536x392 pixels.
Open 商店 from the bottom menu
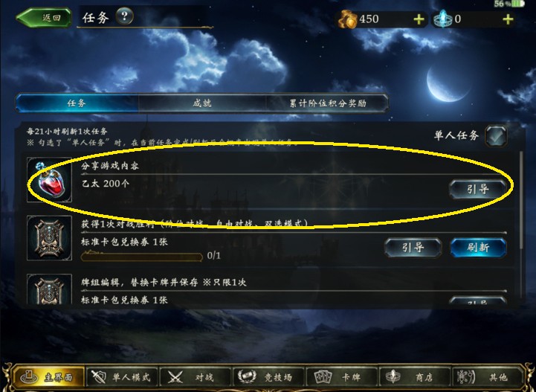click(413, 378)
